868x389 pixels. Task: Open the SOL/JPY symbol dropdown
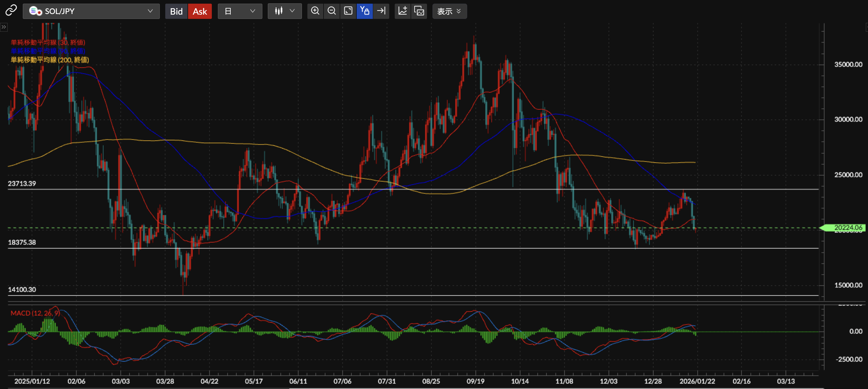click(x=91, y=11)
